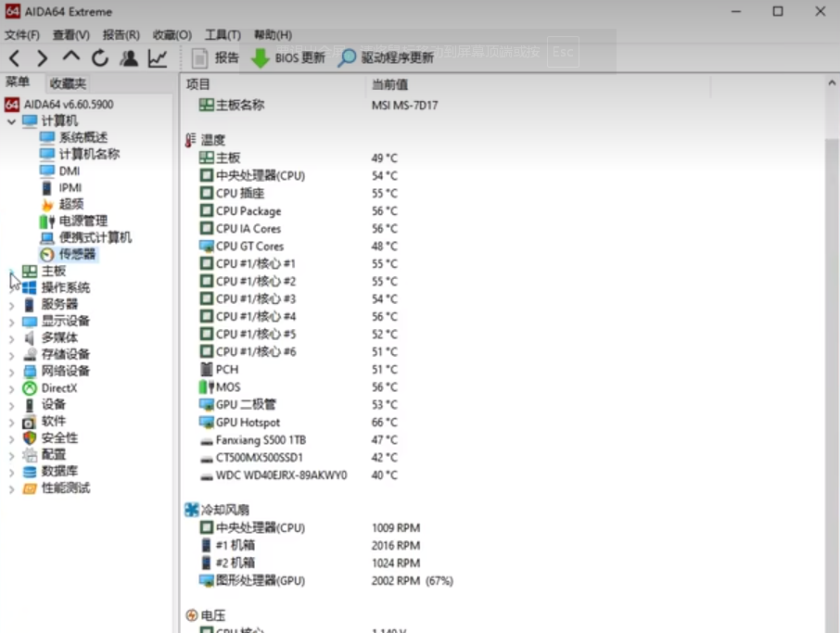Open the 查看(V) menu

(70, 35)
